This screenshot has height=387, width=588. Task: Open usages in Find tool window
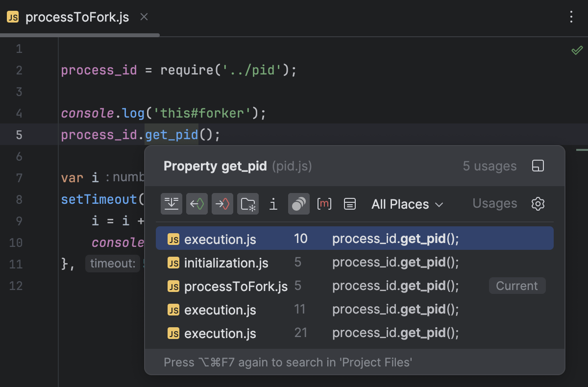(x=538, y=166)
